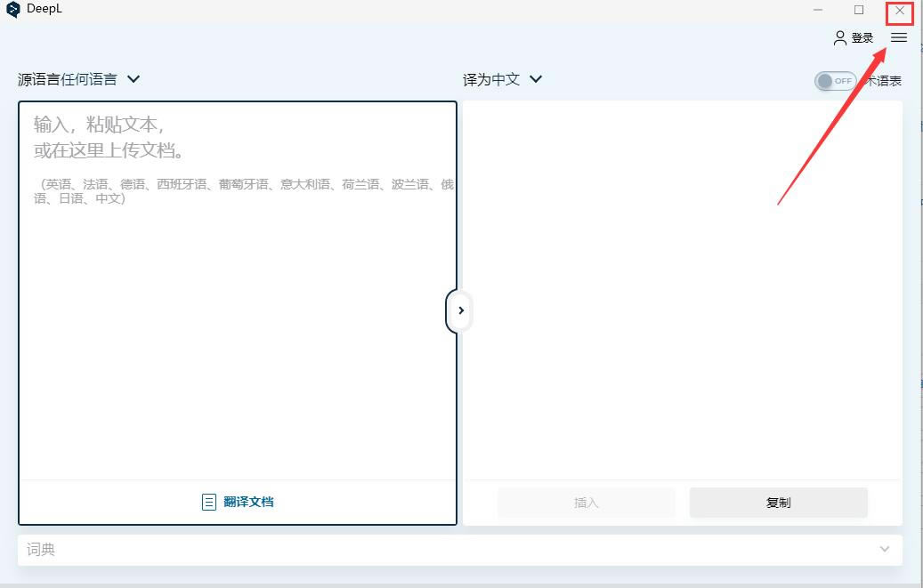Click the 复制 copy button
The width and height of the screenshot is (923, 588).
pyautogui.click(x=778, y=502)
